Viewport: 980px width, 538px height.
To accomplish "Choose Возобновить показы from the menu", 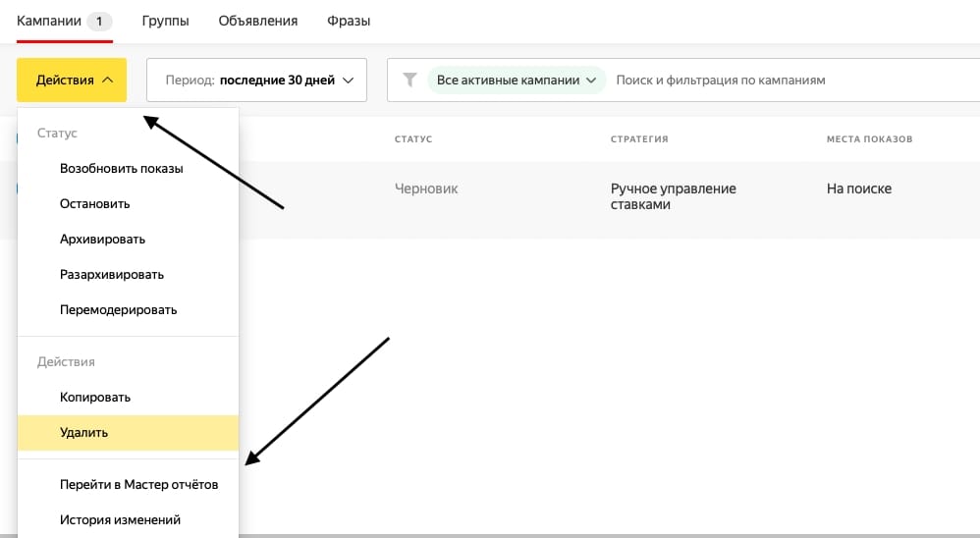I will pyautogui.click(x=128, y=169).
